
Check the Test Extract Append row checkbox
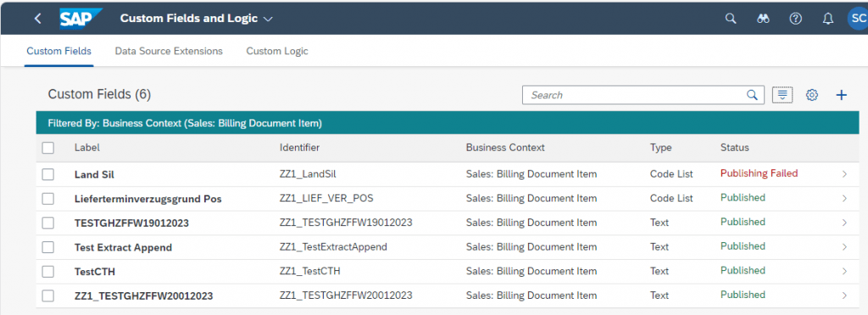48,247
